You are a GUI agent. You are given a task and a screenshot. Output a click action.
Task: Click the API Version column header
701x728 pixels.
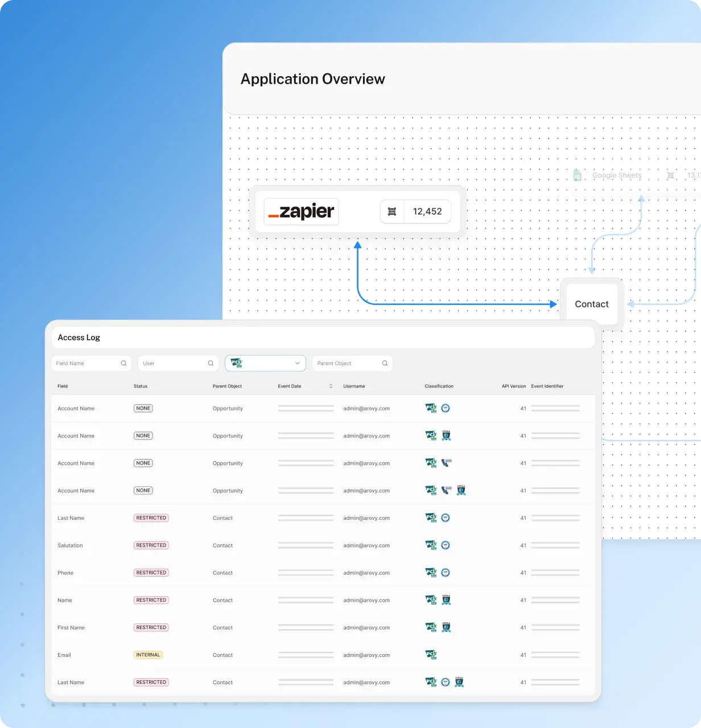coord(514,386)
